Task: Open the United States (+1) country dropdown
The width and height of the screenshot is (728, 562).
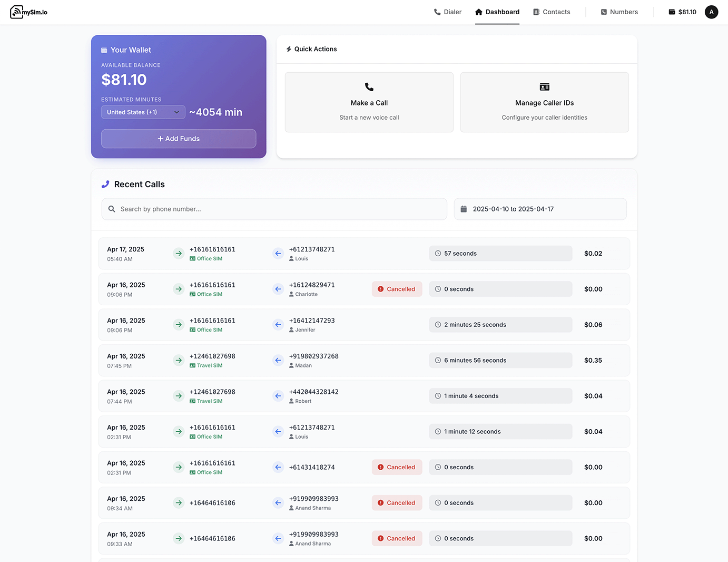Action: (x=143, y=112)
